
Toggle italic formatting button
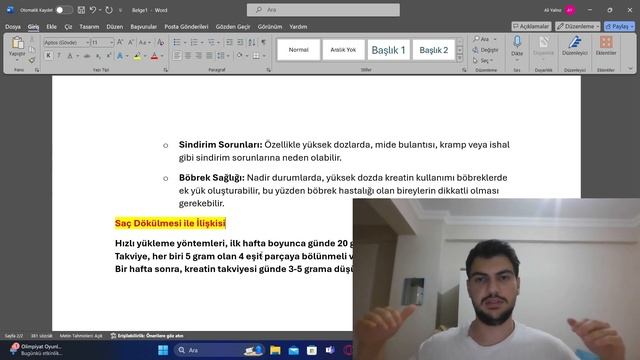pyautogui.click(x=59, y=56)
